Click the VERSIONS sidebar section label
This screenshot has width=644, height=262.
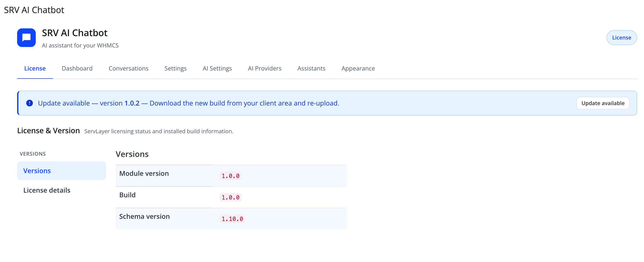pos(33,154)
